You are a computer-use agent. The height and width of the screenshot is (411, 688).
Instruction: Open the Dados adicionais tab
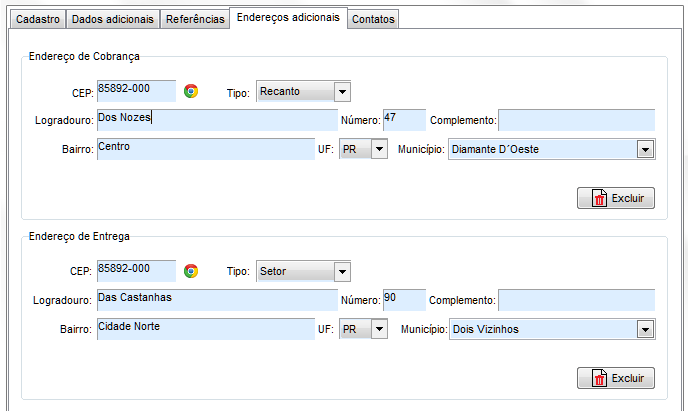click(113, 19)
